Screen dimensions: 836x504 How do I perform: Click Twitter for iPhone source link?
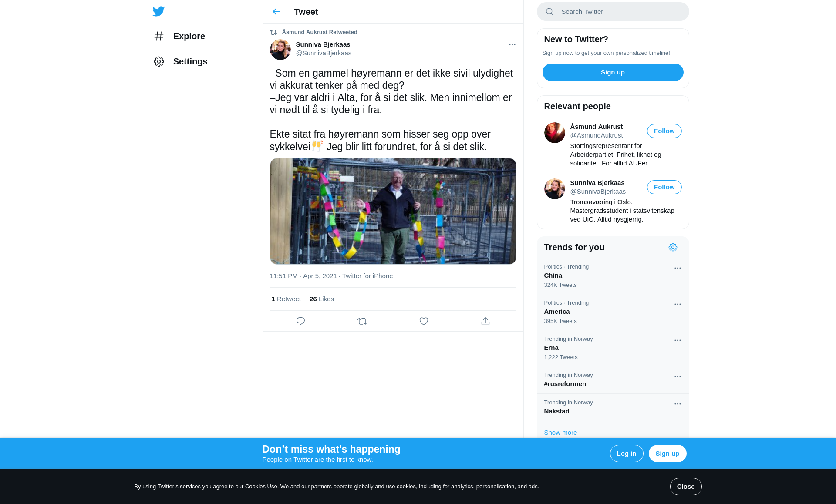click(367, 276)
